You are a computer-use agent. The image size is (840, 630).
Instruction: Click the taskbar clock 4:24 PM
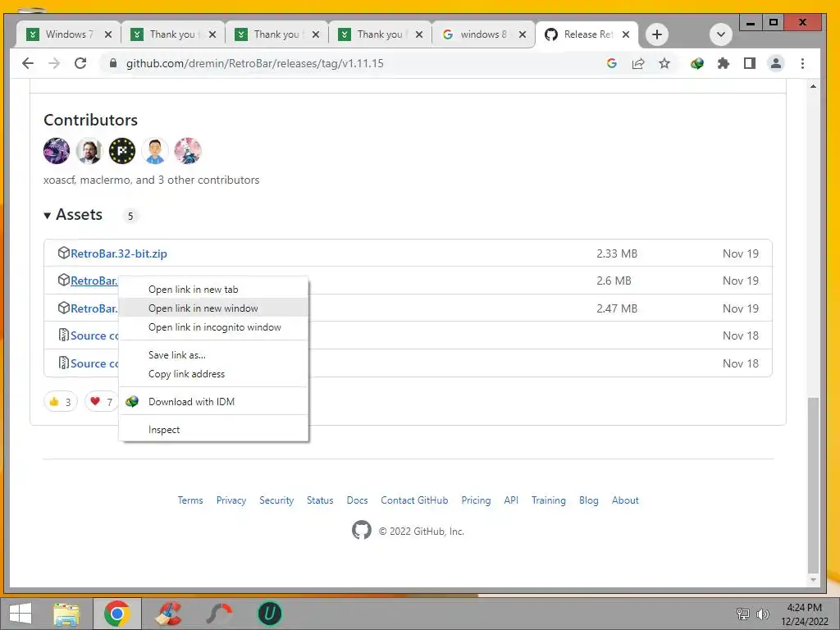click(804, 608)
